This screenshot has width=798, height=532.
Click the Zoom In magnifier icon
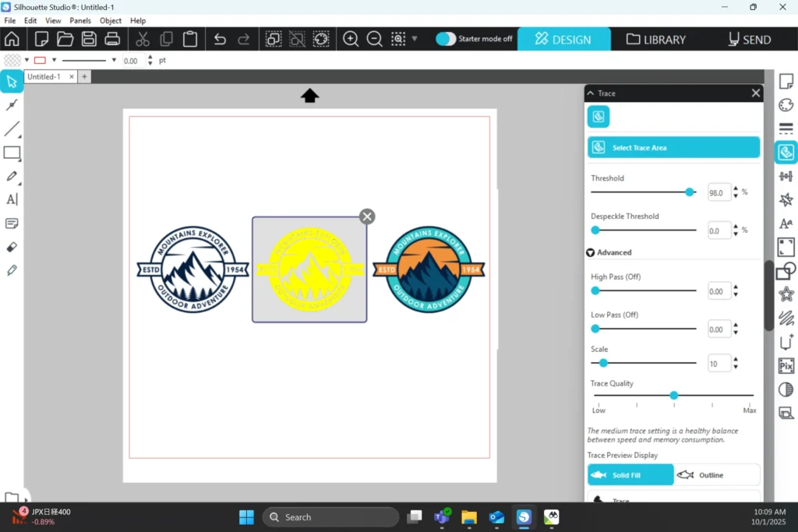tap(351, 39)
